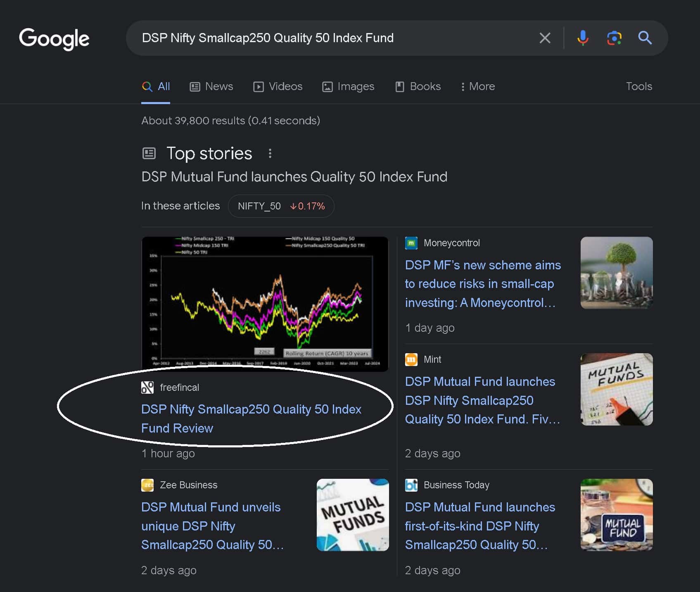Image resolution: width=700 pixels, height=592 pixels.
Task: Switch to the Books tab
Action: click(x=418, y=86)
